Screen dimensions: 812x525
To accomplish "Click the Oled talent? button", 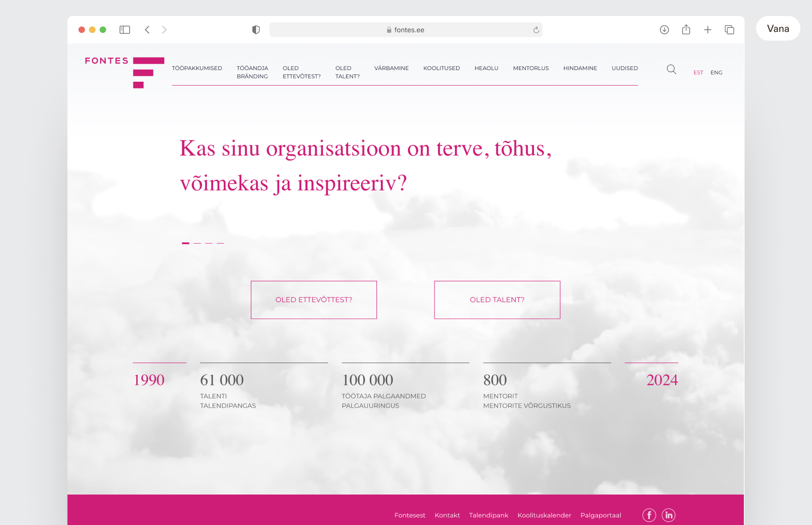I will (x=497, y=300).
